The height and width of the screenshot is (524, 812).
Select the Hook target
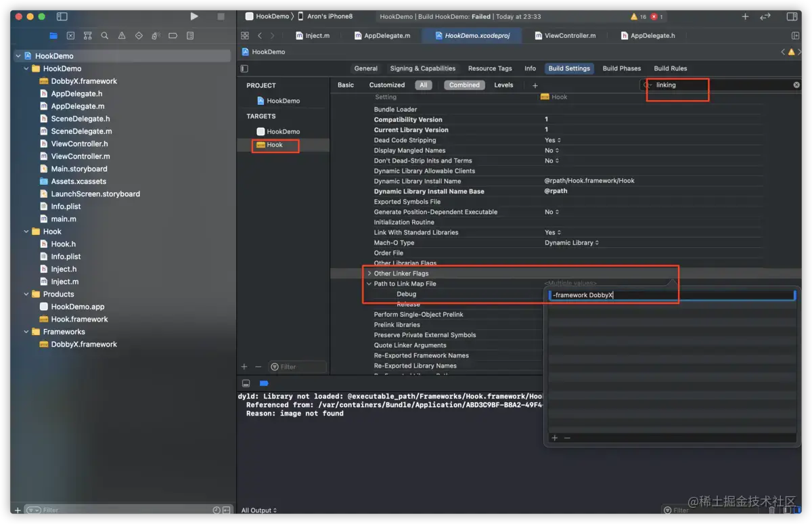point(275,145)
